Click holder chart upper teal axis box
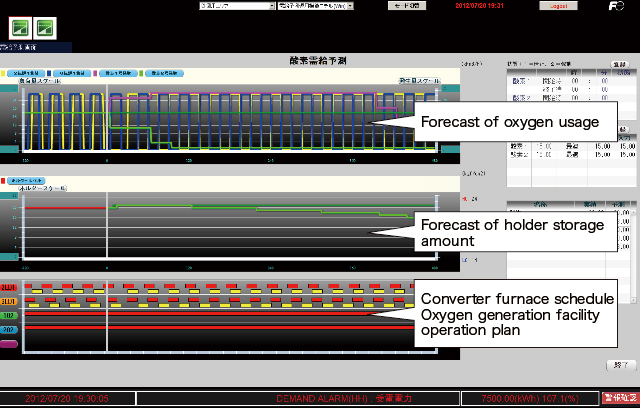The height and width of the screenshot is (408, 640). [x=9, y=196]
